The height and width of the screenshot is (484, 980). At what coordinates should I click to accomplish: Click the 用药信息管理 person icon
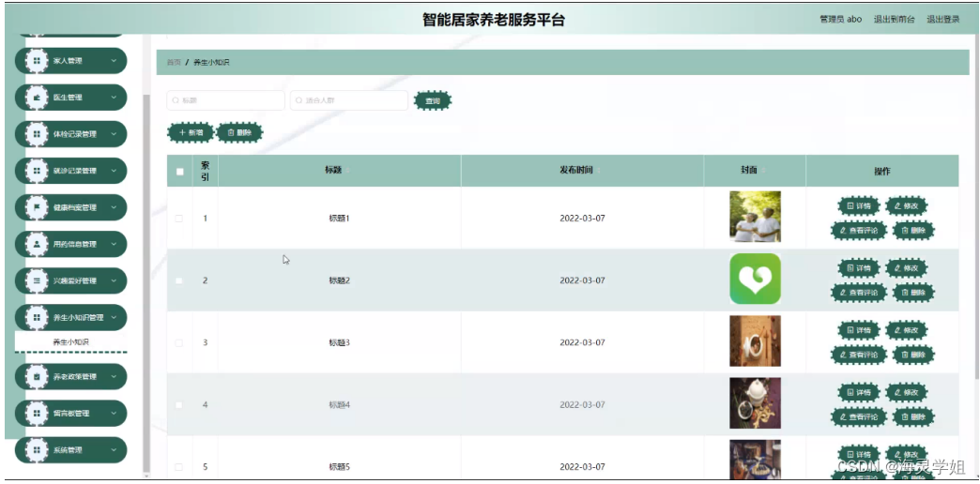37,244
